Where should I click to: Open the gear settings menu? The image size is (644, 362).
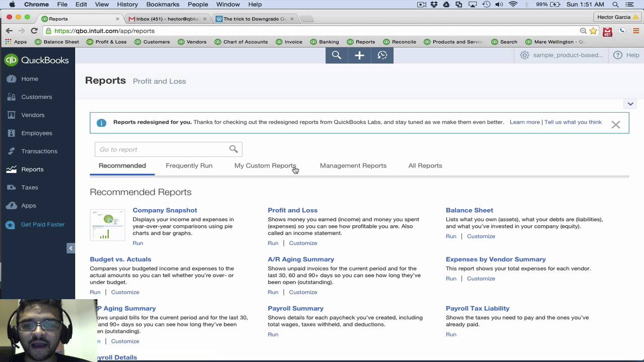click(525, 55)
